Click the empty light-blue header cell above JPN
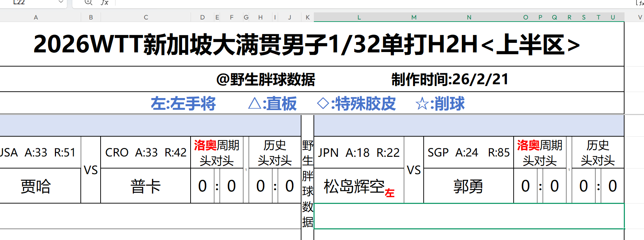This screenshot has height=240, width=644. pos(469,126)
